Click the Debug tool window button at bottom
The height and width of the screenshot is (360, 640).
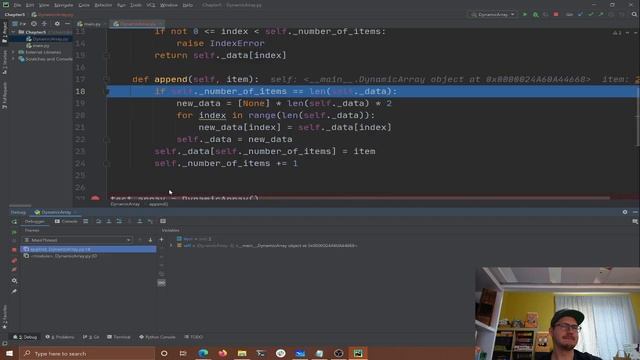[x=25, y=337]
